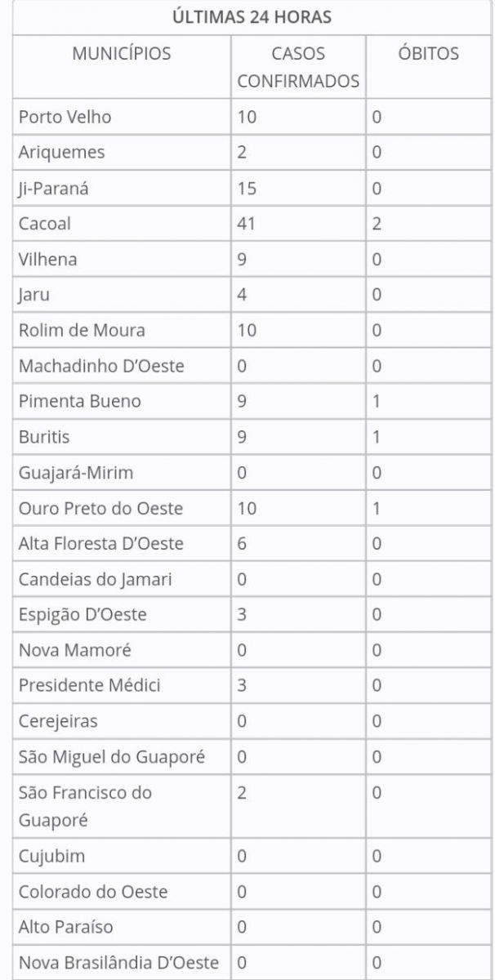Screen dimensions: 495x980
Task: Click the Cujubim row name
Action: click(x=51, y=857)
